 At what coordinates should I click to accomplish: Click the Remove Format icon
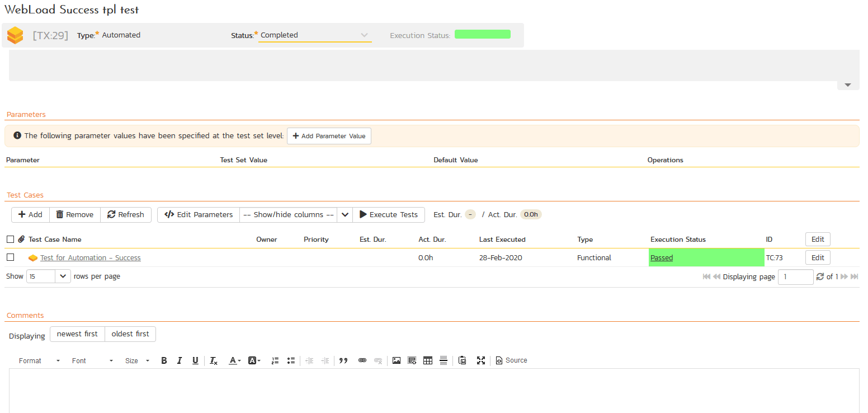(214, 360)
